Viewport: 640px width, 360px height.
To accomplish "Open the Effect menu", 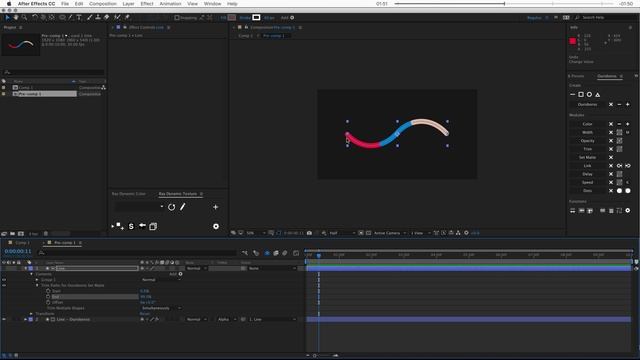I will (147, 4).
